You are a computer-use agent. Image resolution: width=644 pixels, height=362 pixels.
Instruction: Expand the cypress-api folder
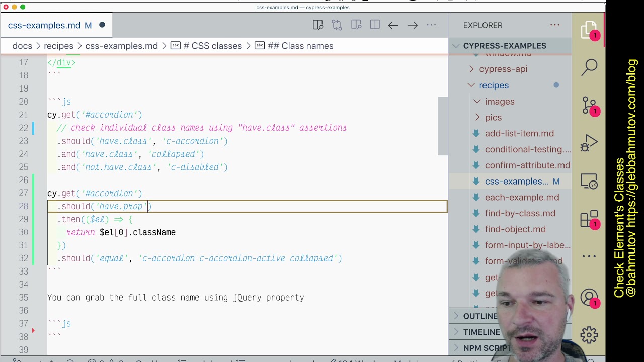pos(471,69)
